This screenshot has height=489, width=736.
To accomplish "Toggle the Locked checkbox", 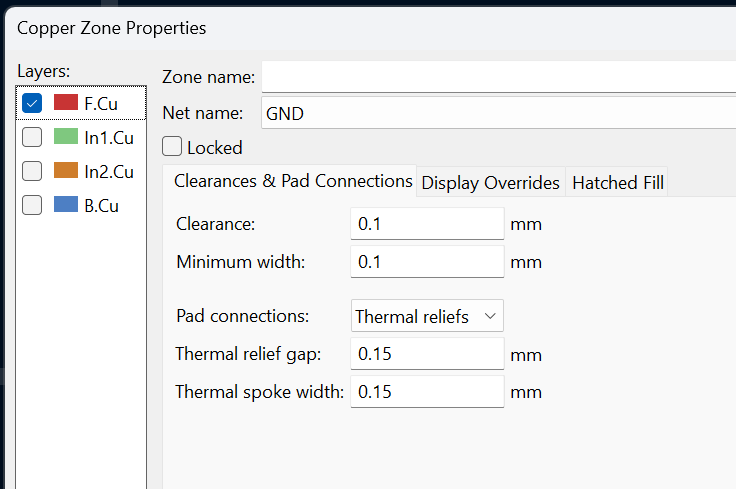I will pyautogui.click(x=172, y=146).
